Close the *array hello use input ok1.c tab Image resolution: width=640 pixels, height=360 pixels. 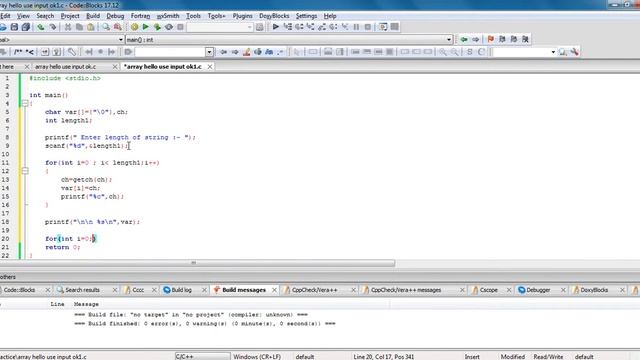210,67
